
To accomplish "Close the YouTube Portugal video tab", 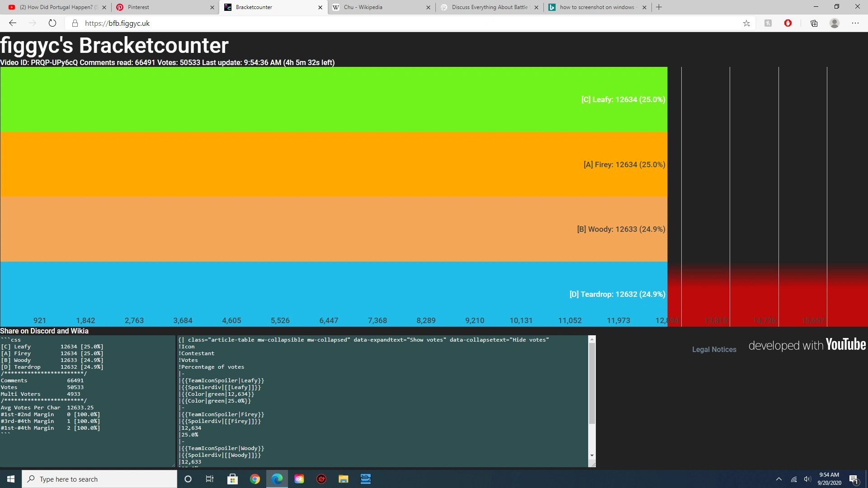I will coord(104,7).
